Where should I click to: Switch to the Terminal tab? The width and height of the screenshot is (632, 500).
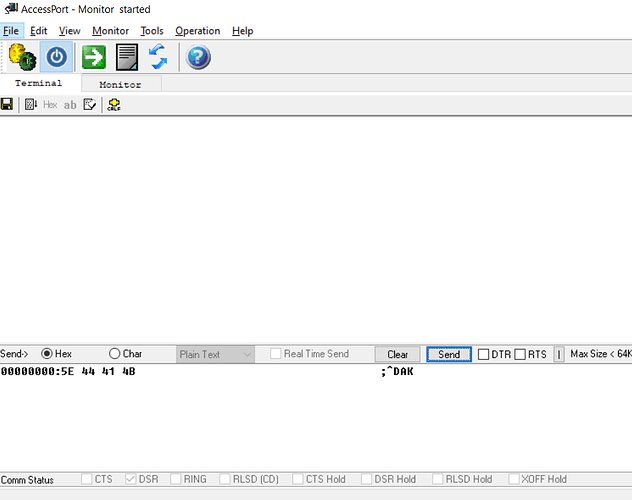tap(39, 83)
